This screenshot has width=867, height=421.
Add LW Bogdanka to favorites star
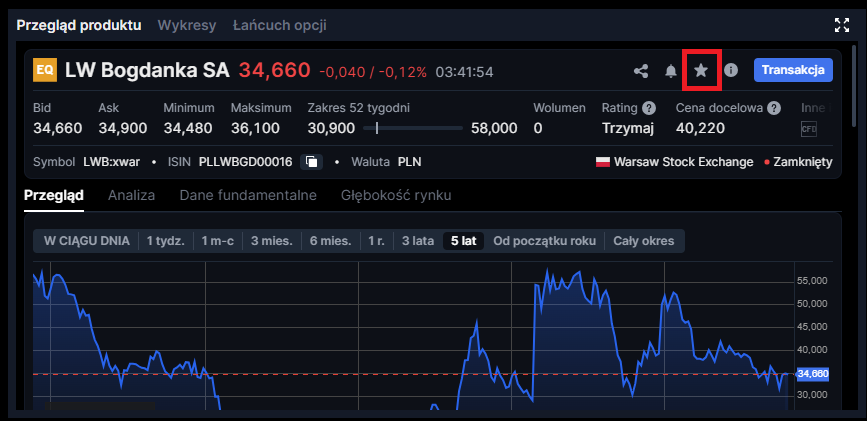(x=701, y=70)
